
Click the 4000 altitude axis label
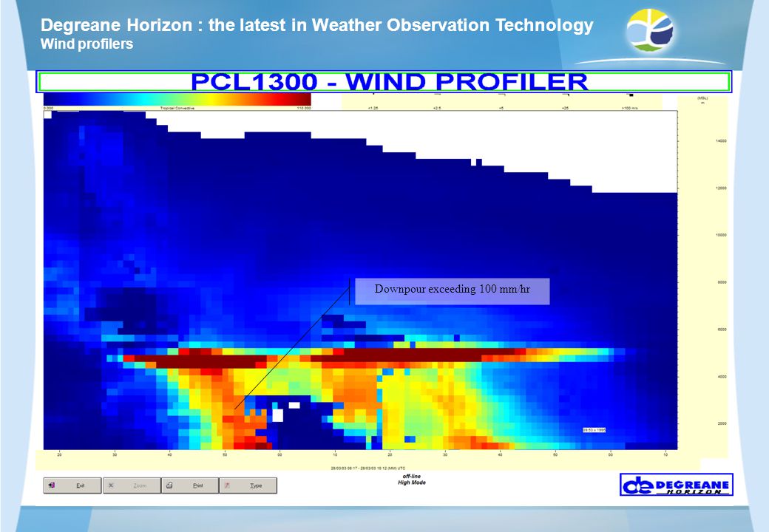722,377
